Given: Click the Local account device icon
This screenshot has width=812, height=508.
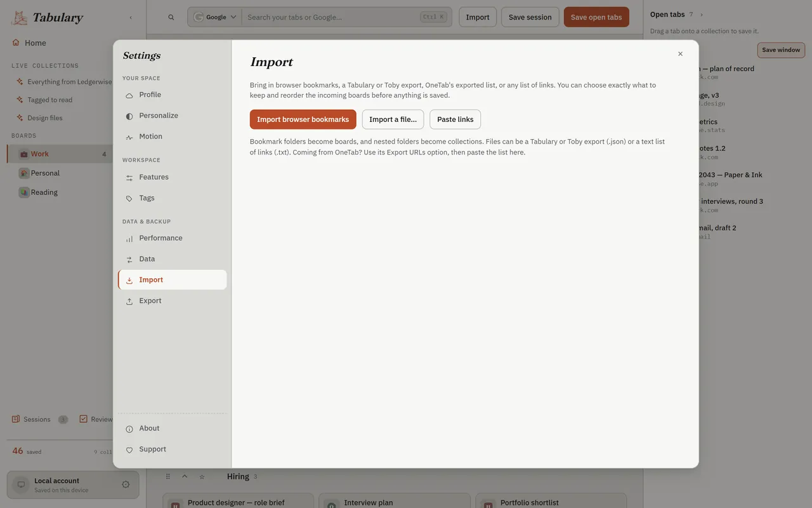Looking at the screenshot, I should coord(21,485).
